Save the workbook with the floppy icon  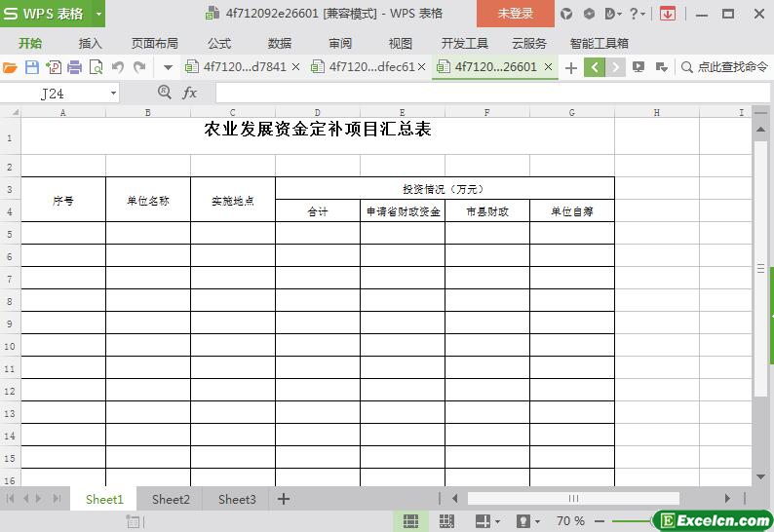pyautogui.click(x=31, y=67)
